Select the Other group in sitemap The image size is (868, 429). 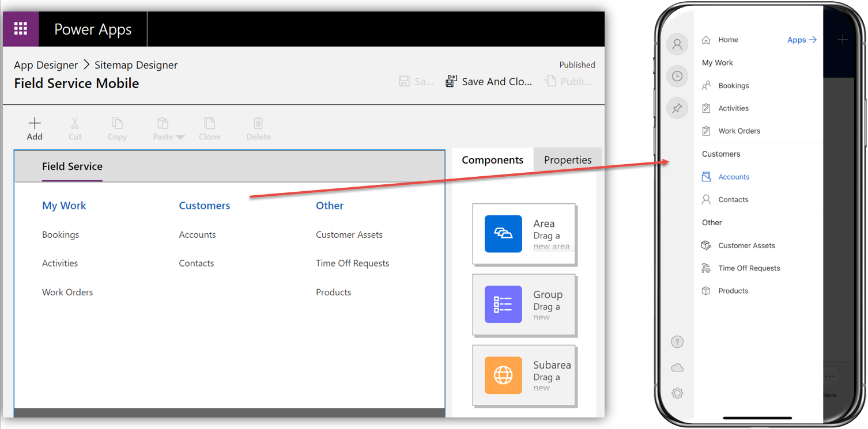330,206
